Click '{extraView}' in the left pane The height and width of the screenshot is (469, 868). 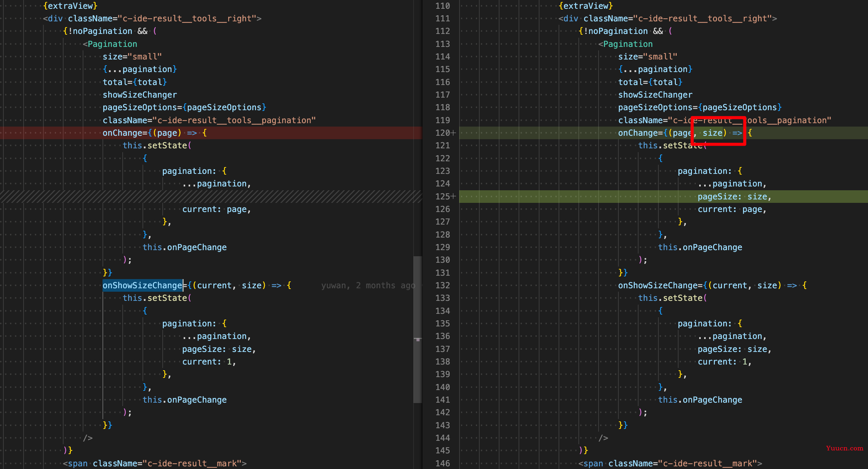[x=70, y=6]
